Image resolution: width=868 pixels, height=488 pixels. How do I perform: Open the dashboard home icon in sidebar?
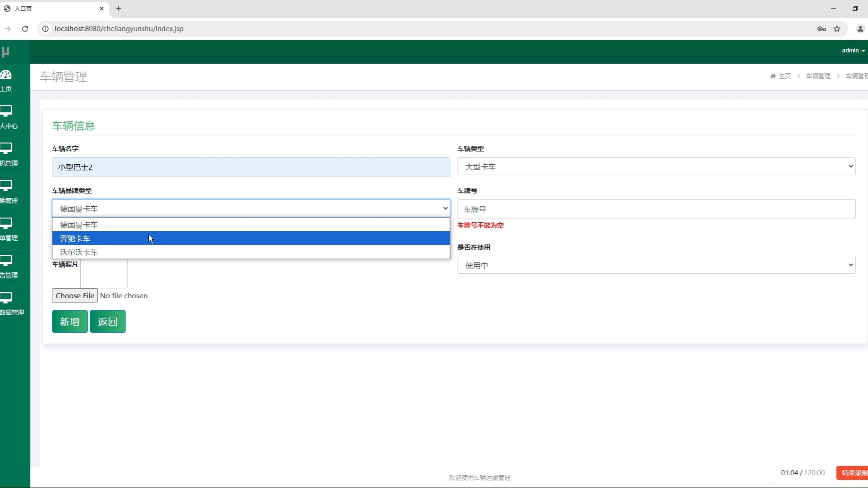pos(6,75)
